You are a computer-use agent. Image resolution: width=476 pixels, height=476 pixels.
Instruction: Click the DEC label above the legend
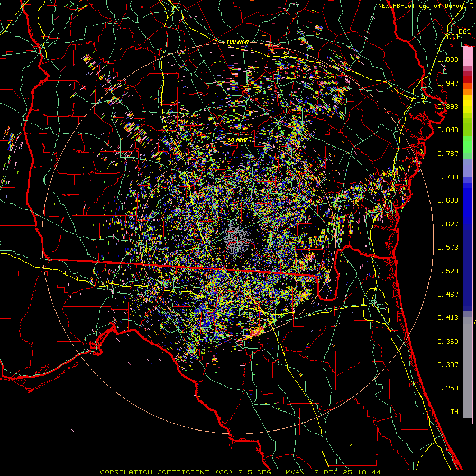(464, 31)
